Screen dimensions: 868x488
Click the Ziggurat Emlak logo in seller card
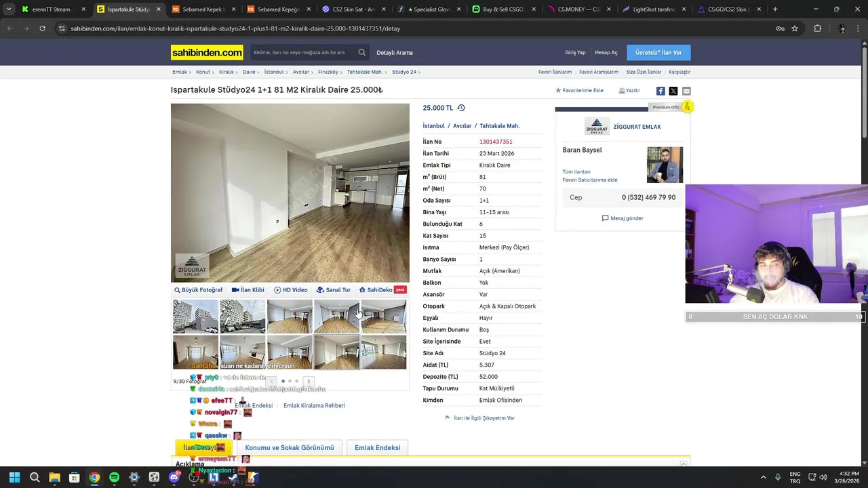tap(597, 127)
